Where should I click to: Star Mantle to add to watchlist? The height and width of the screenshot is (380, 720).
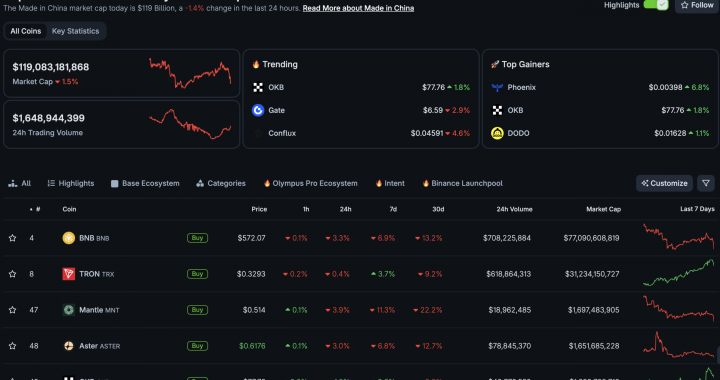coord(12,310)
